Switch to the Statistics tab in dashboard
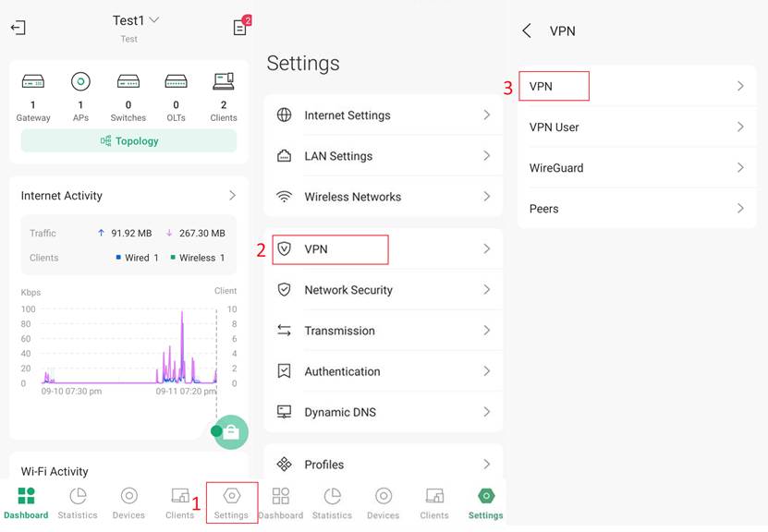 [78, 502]
